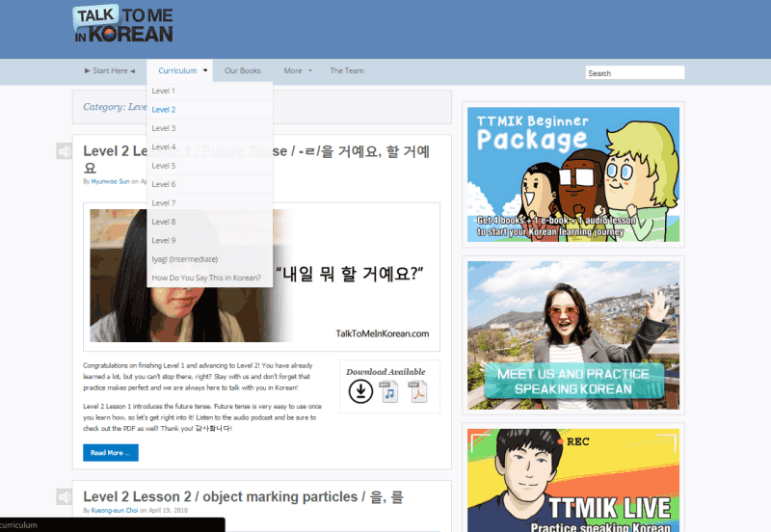Click the Meet Us and Practice Speaking Korean banner
The width and height of the screenshot is (771, 532).
coord(573,335)
